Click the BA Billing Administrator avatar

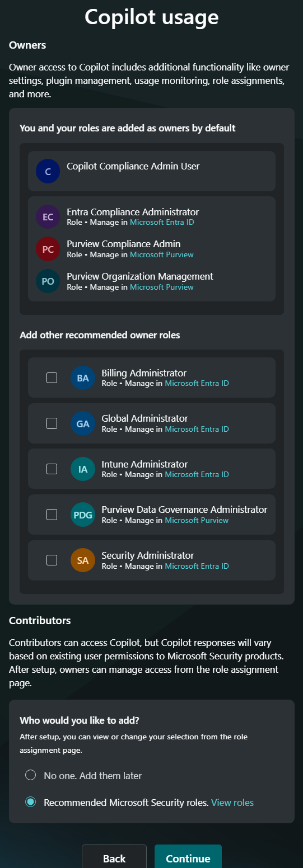tap(83, 378)
